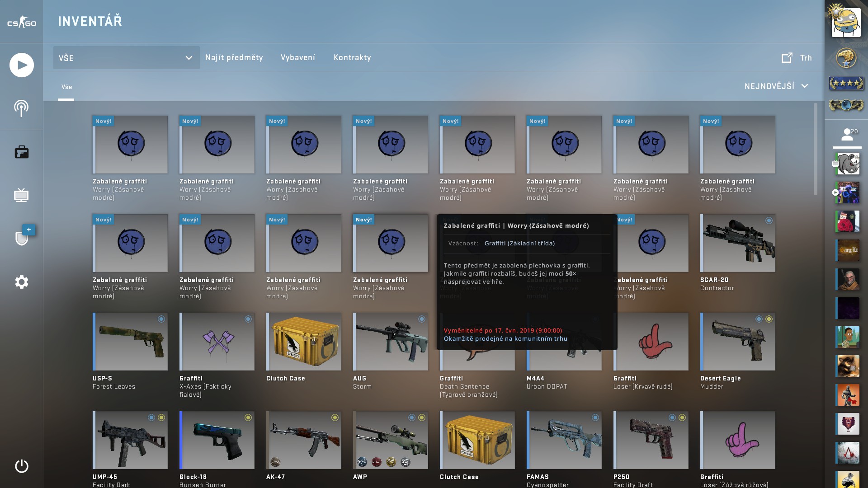868x488 pixels.
Task: Open the inventory briefcase icon
Action: click(x=21, y=152)
